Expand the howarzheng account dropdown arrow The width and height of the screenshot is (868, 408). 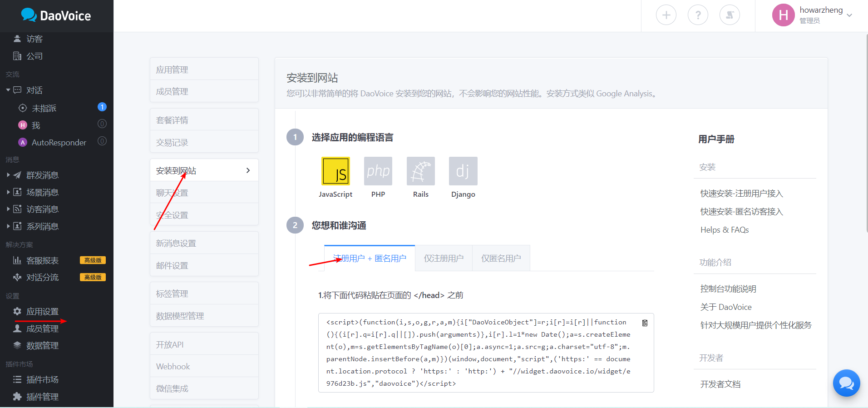(x=849, y=15)
